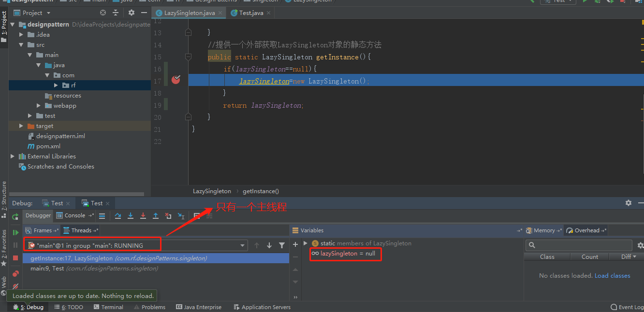Expand the .idea folder

point(21,35)
